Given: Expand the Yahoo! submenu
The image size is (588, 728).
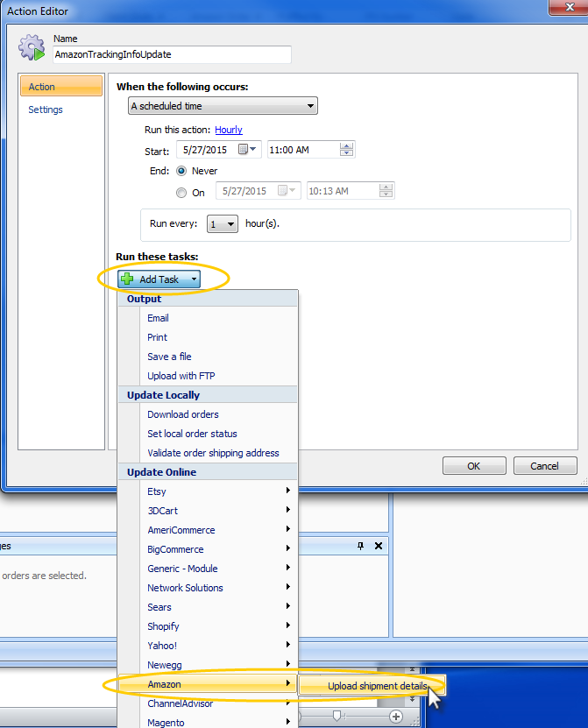Looking at the screenshot, I should (208, 646).
